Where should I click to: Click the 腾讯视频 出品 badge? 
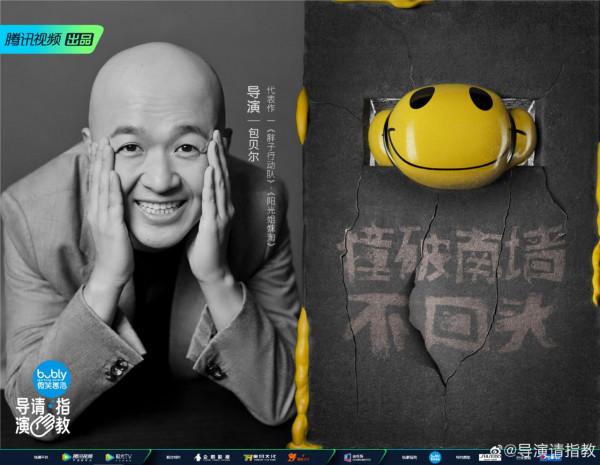[x=51, y=39]
